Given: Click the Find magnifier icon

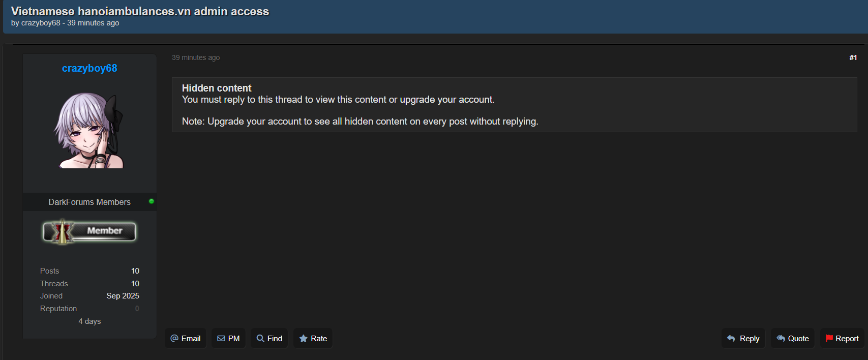Looking at the screenshot, I should tap(260, 339).
